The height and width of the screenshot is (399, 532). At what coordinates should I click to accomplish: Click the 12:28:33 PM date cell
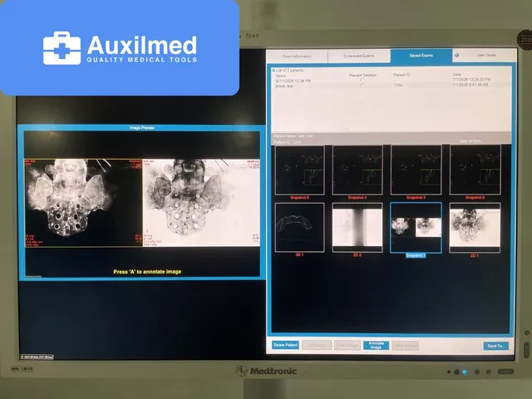[x=471, y=80]
